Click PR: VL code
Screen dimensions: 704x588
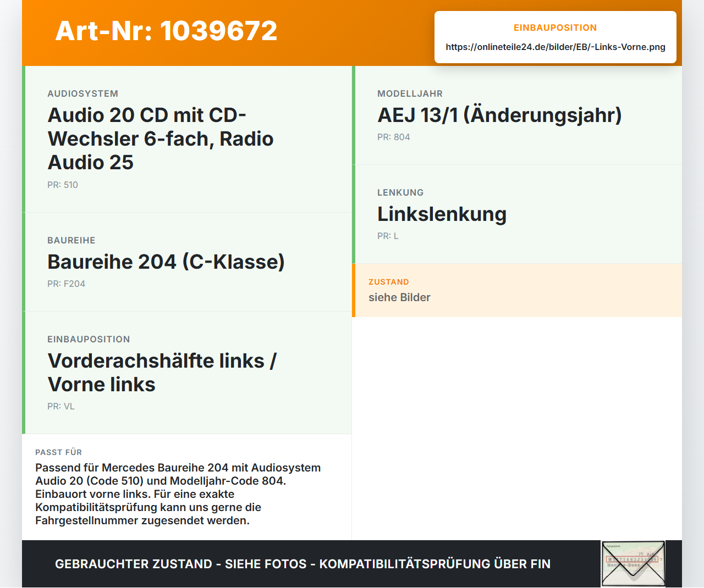[x=61, y=406]
